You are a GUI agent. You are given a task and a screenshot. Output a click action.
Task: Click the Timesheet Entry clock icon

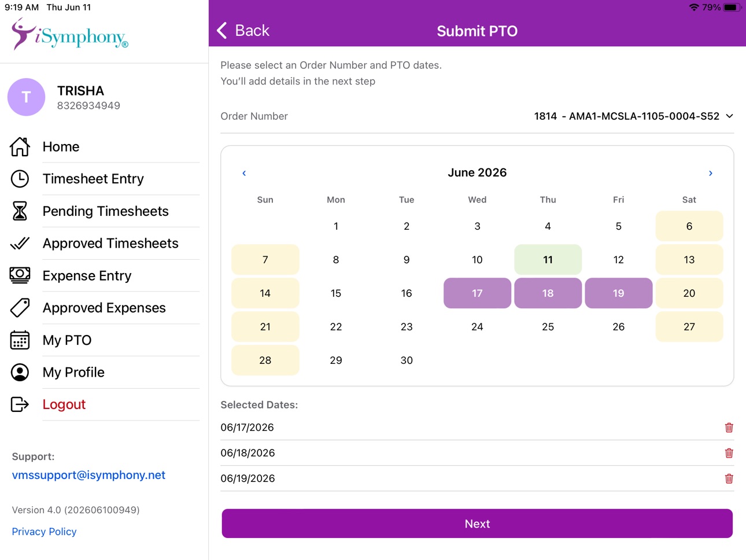(20, 179)
